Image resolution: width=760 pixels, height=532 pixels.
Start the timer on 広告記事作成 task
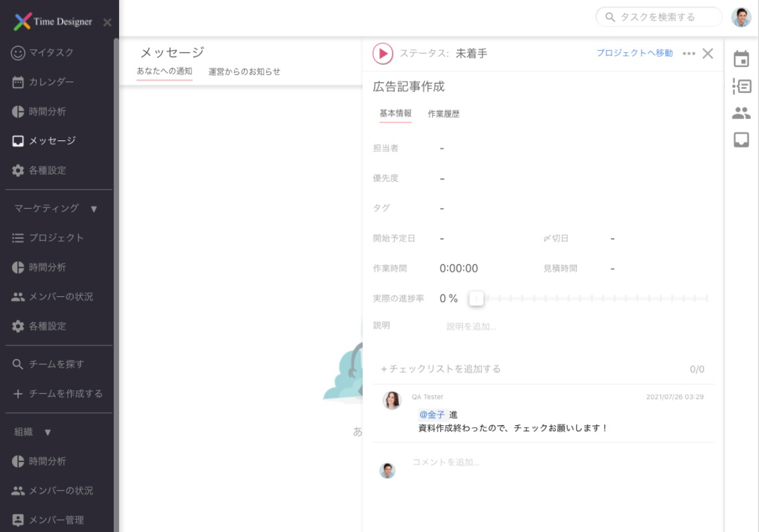pyautogui.click(x=382, y=53)
